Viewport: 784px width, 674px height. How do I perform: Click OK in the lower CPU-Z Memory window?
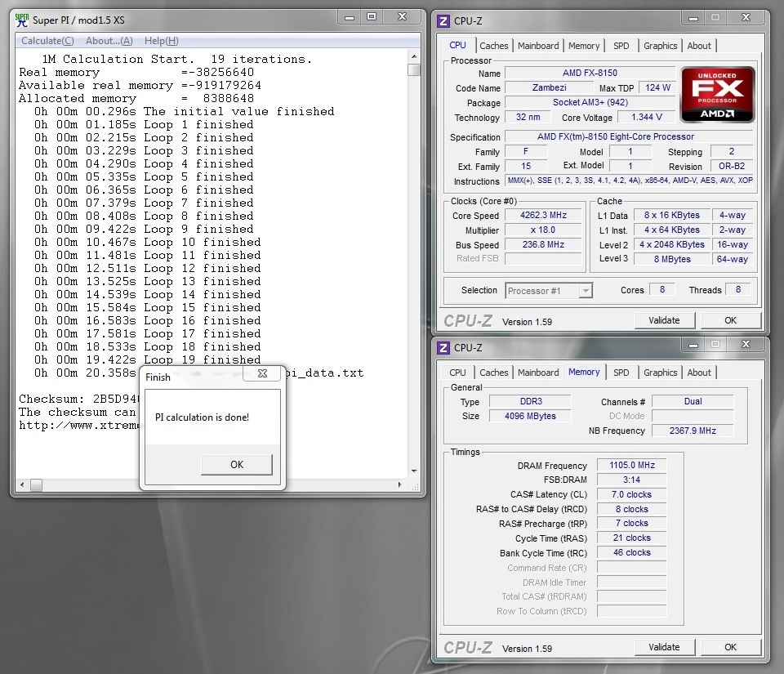click(730, 647)
